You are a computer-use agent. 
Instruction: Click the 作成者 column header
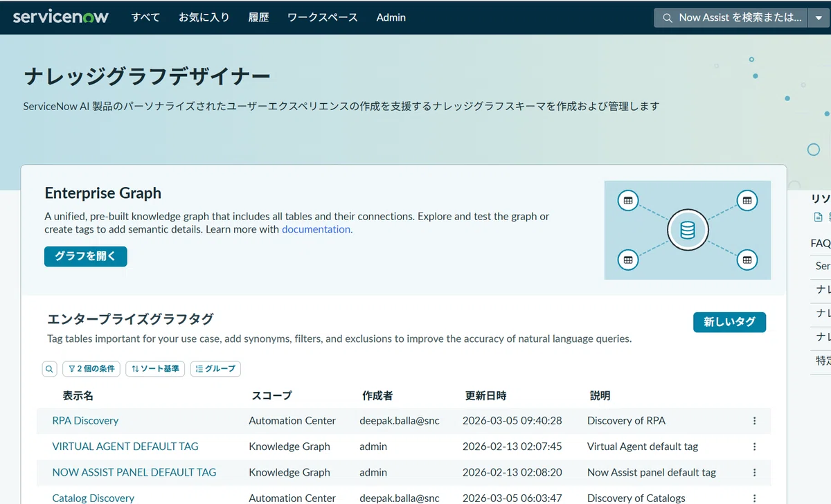click(x=377, y=396)
